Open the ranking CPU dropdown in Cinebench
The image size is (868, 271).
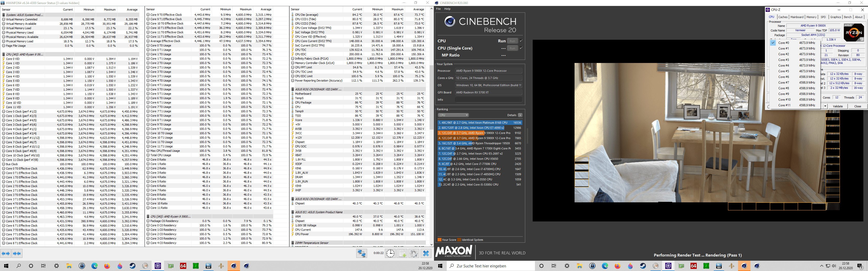point(453,115)
